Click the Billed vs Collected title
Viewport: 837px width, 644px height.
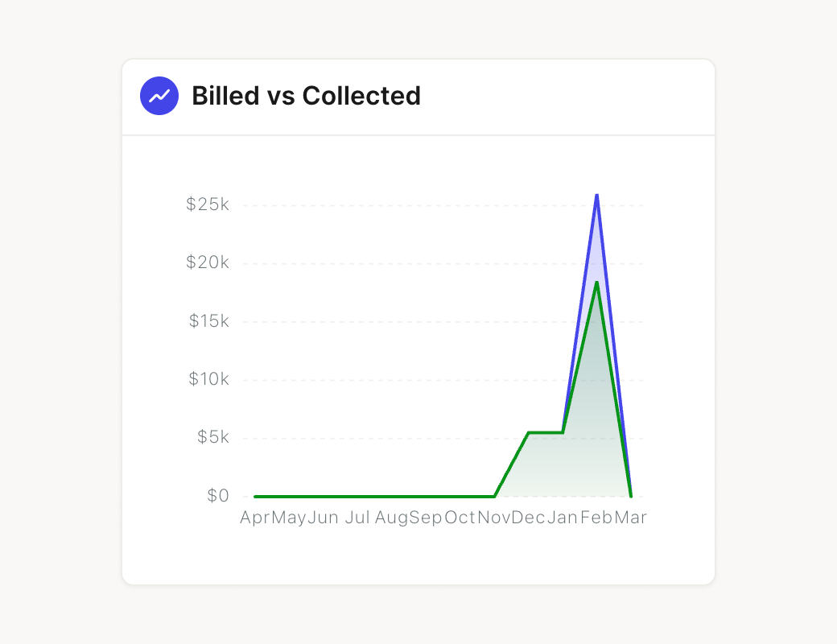[x=306, y=96]
